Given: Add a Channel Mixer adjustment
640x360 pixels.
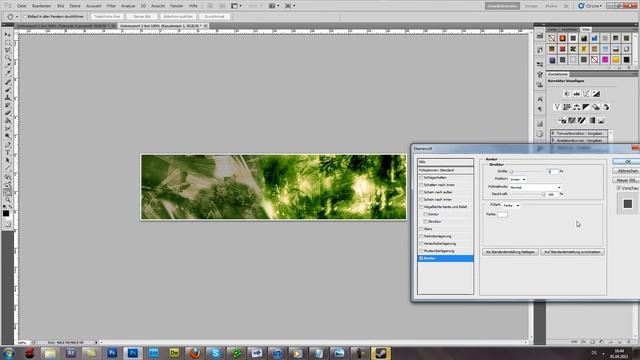Looking at the screenshot, I should pos(606,107).
